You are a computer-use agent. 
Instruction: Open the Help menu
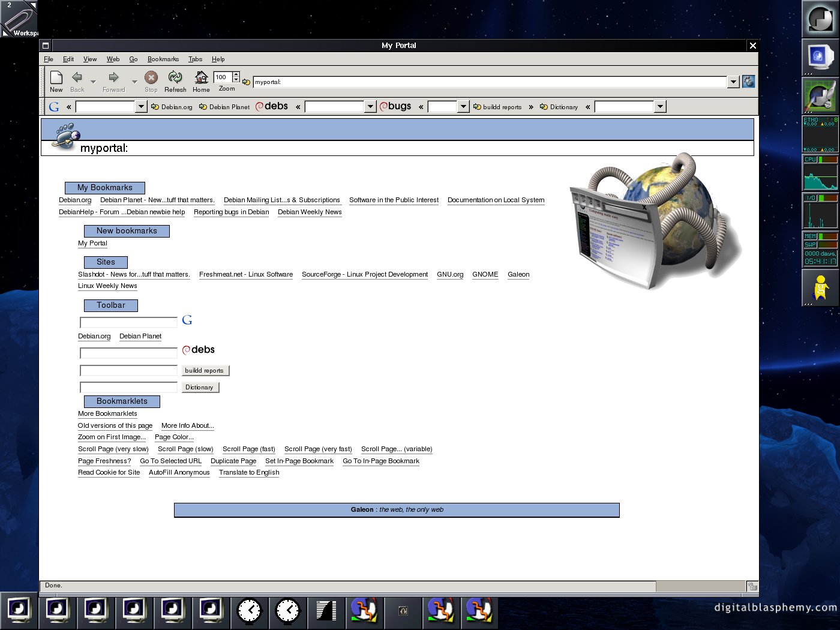[218, 59]
